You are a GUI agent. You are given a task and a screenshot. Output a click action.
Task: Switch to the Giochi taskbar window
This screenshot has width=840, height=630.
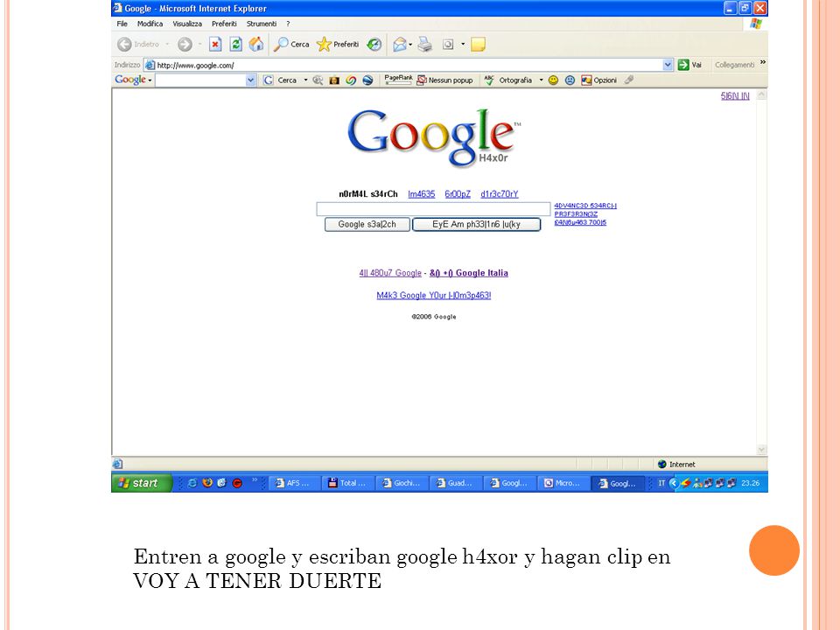pos(402,483)
